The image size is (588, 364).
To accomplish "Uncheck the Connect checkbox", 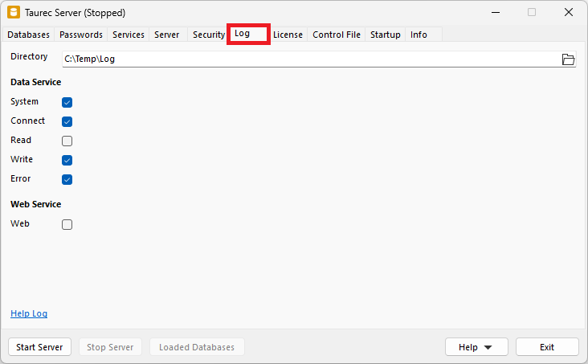I will point(67,121).
